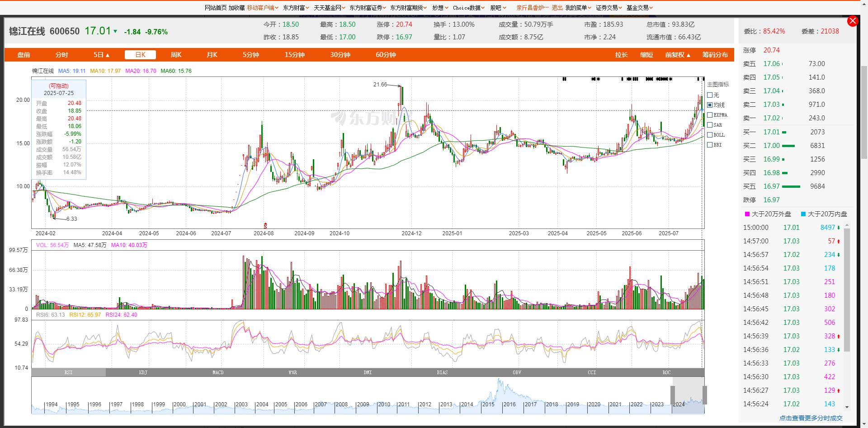Open the 移动客户端 dropdown menu

pos(263,8)
